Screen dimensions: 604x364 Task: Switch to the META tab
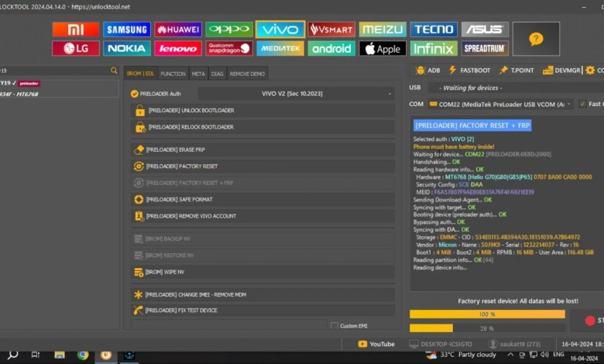tap(198, 74)
